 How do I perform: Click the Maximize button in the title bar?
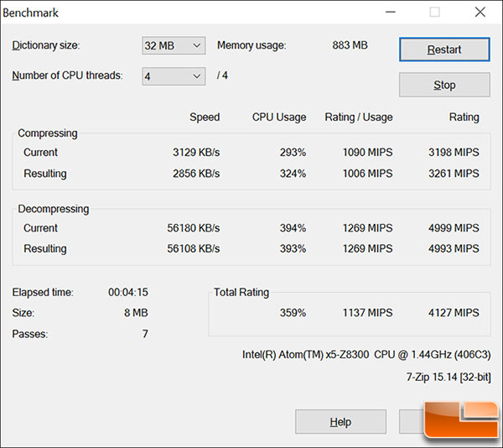click(434, 13)
